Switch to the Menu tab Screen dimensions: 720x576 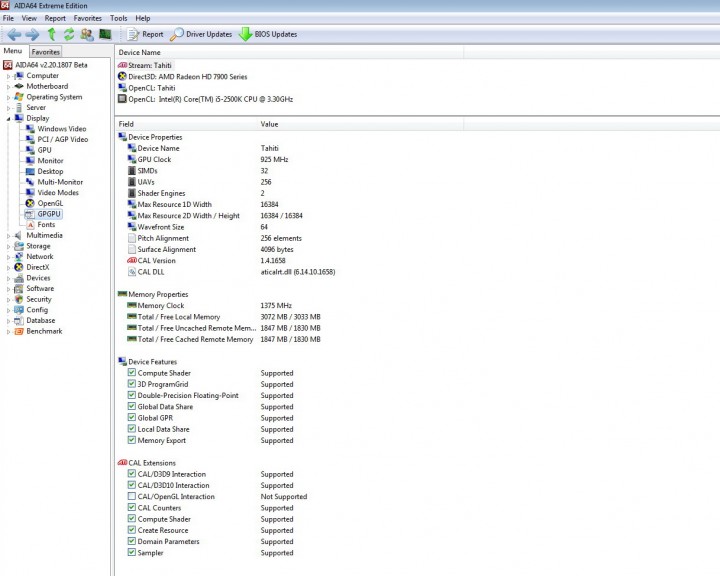click(13, 51)
